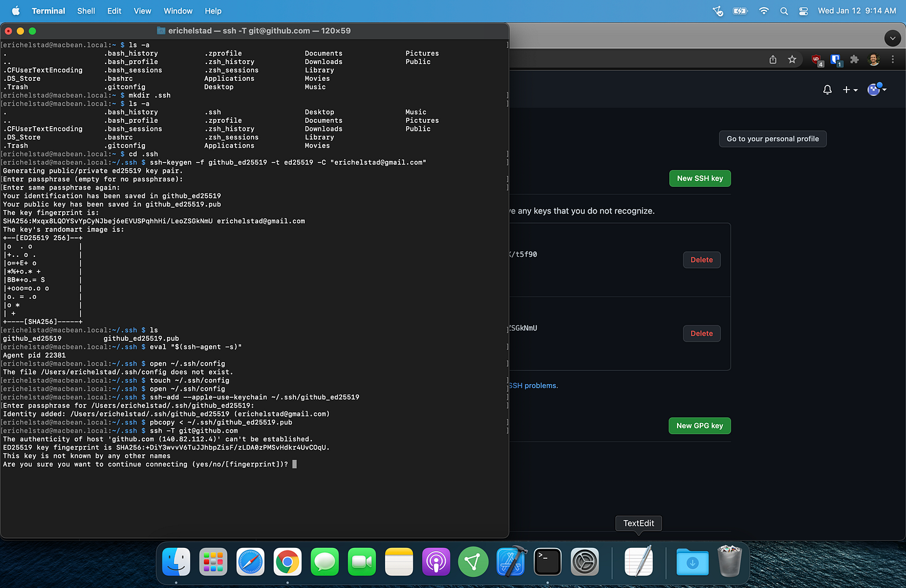Click the ssh-keygen command line

coord(288,162)
